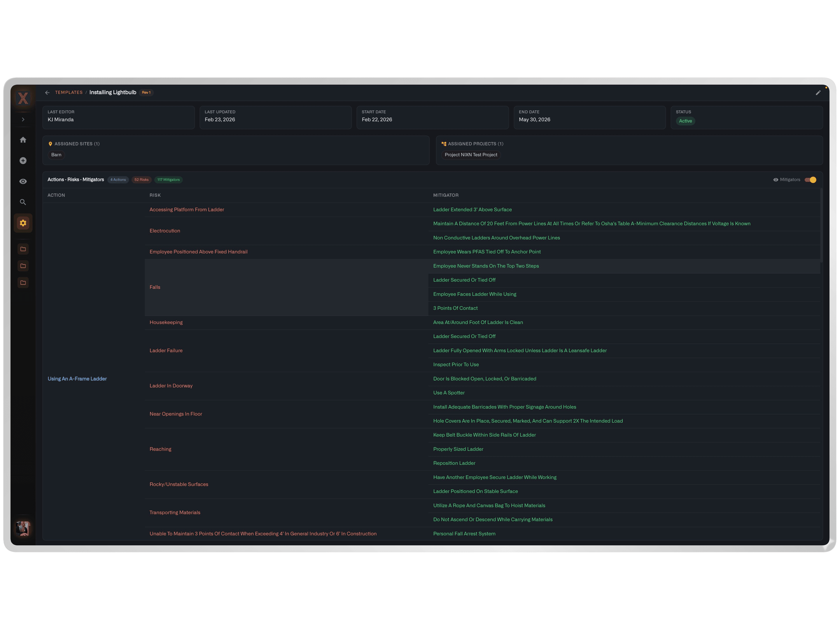Screen dimensions: 840x630
Task: Open the Using An A-Frame Ladder action
Action: 77,379
